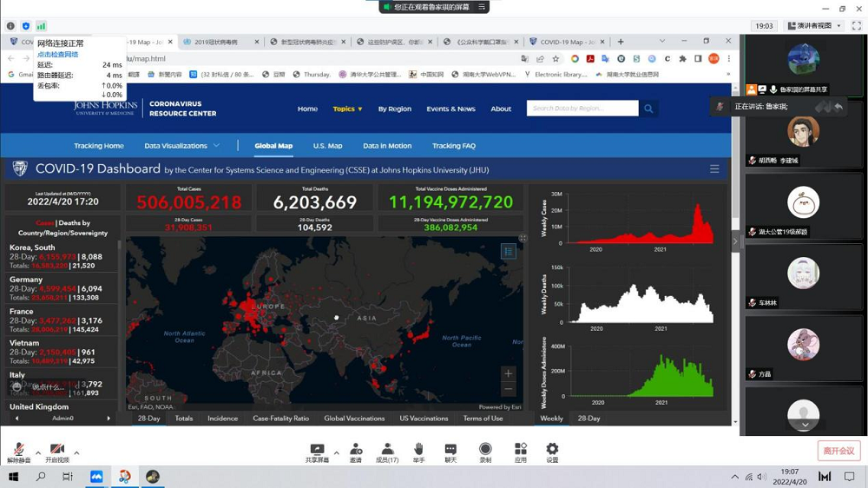Zoom in on the COVID map
Screen dimensions: 868x488
click(509, 373)
